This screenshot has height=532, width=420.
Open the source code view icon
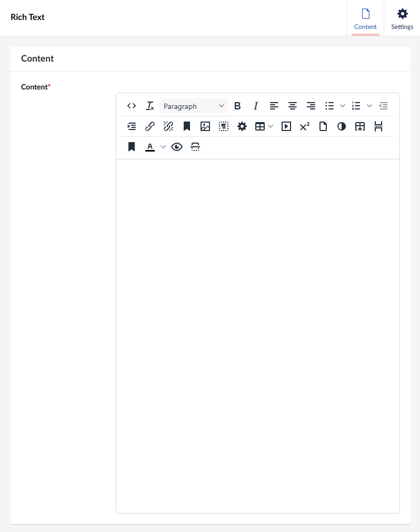(x=132, y=106)
